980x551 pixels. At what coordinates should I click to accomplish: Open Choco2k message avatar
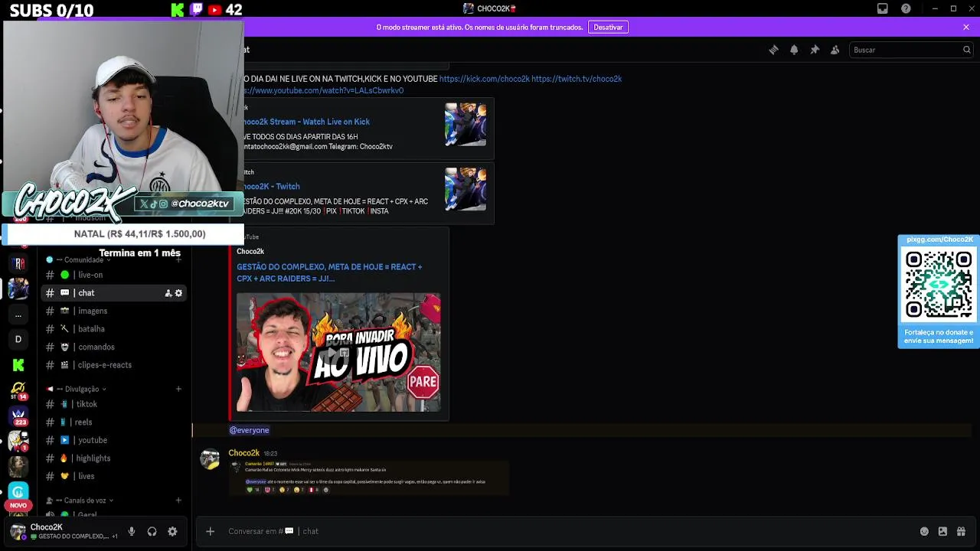click(x=210, y=458)
